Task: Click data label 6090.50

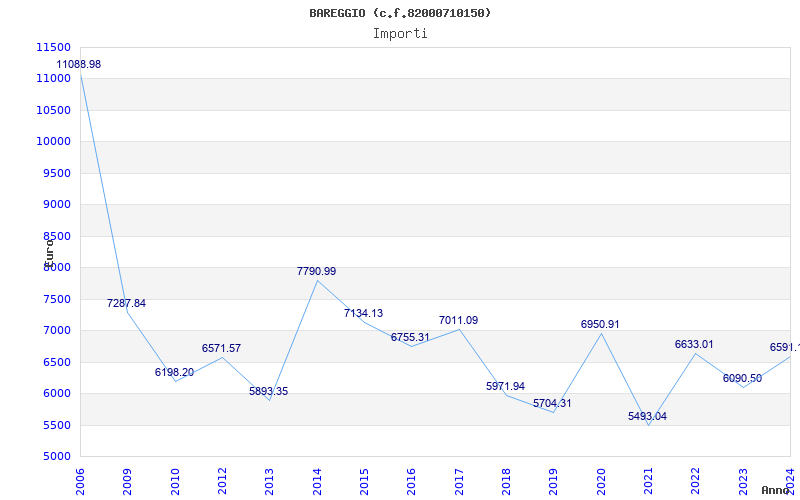Action: point(742,379)
